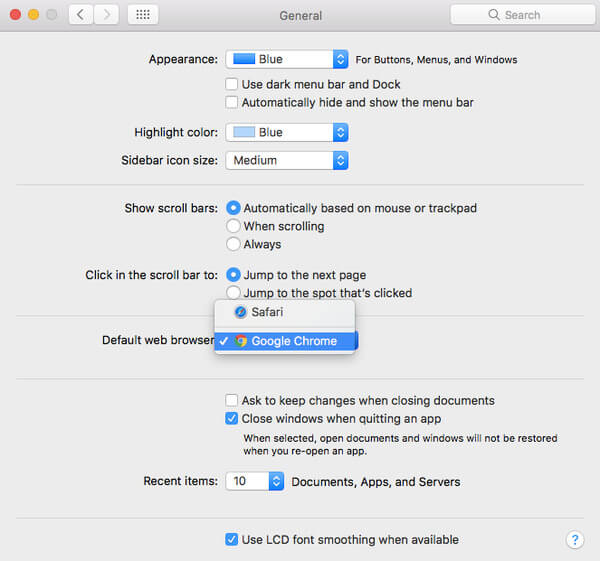Toggle Automatically hide and show menu bar
The image size is (600, 561).
point(232,102)
